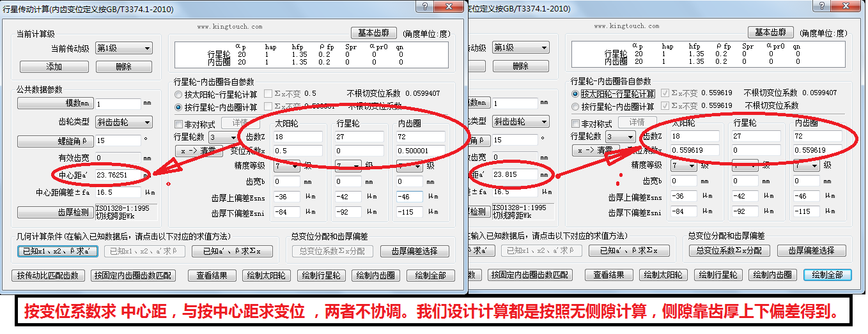
Task: Select 按太阳轮-行星轮计算 radio in left window
Action: (x=180, y=93)
